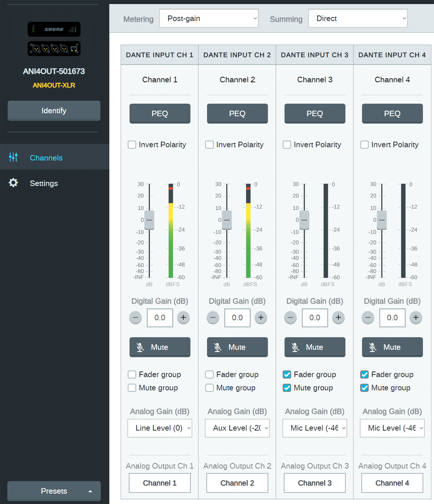Viewport: 434px width, 504px height.
Task: Click the Channel 1 gain fader handle
Action: pyautogui.click(x=149, y=220)
